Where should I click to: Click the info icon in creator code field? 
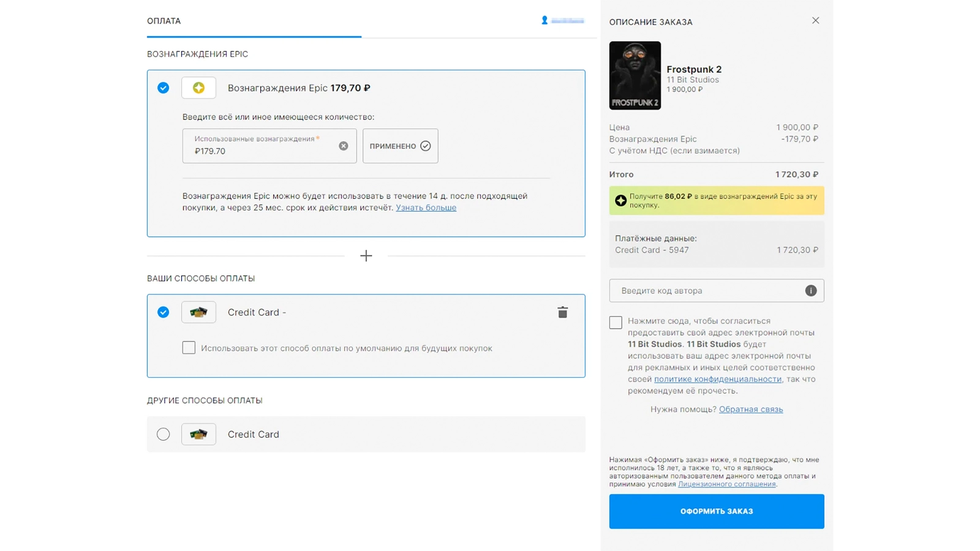[x=810, y=291]
